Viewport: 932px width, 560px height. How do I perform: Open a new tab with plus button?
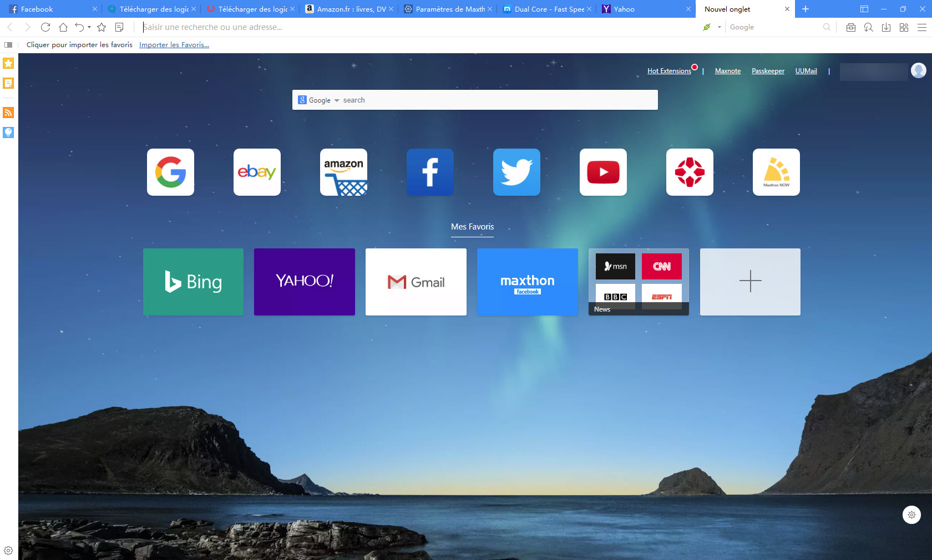pos(806,9)
